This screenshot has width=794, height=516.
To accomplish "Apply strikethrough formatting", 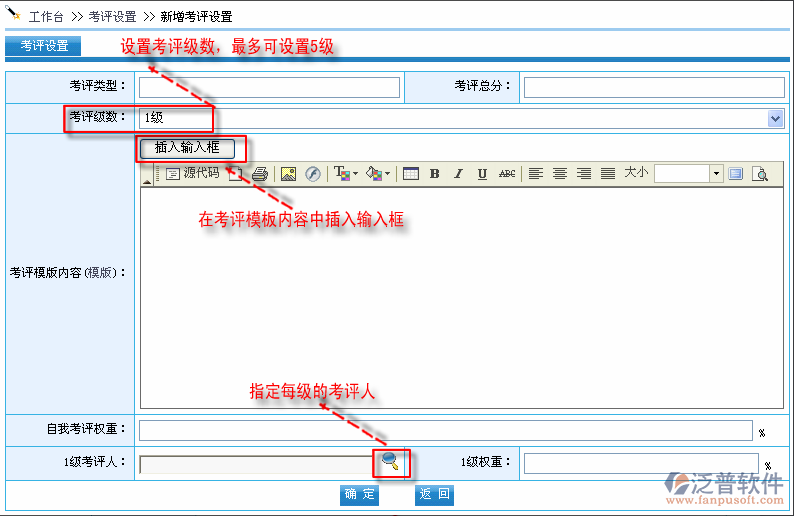I will click(507, 174).
